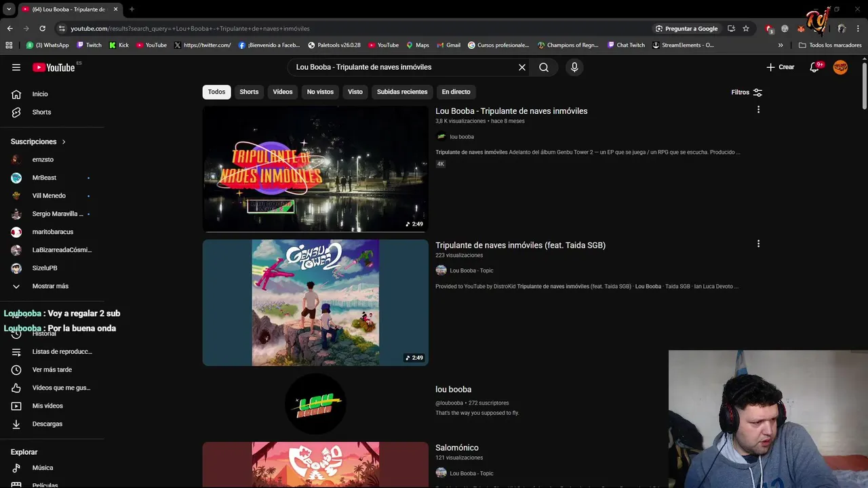
Task: Start voice search with the microphone icon
Action: click(x=574, y=67)
